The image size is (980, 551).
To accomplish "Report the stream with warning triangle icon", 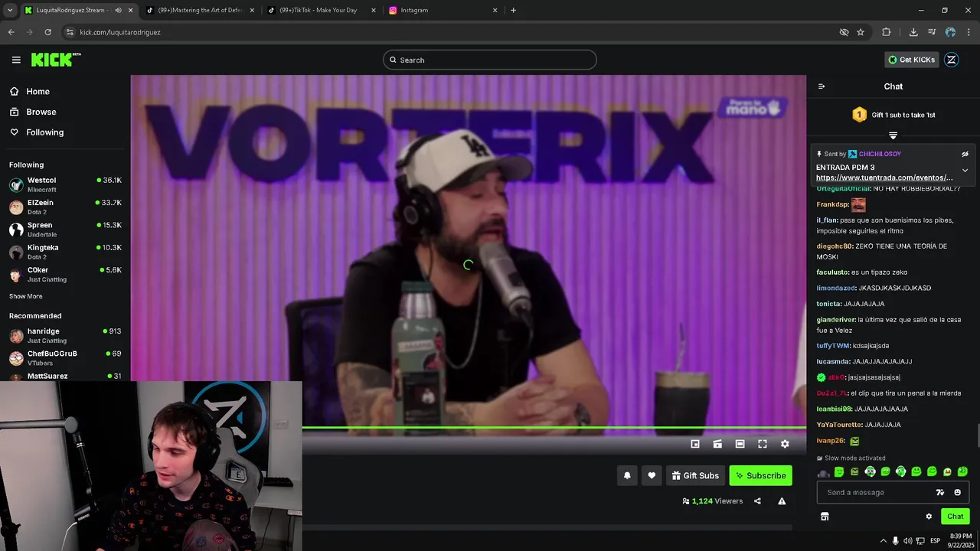I will [782, 501].
